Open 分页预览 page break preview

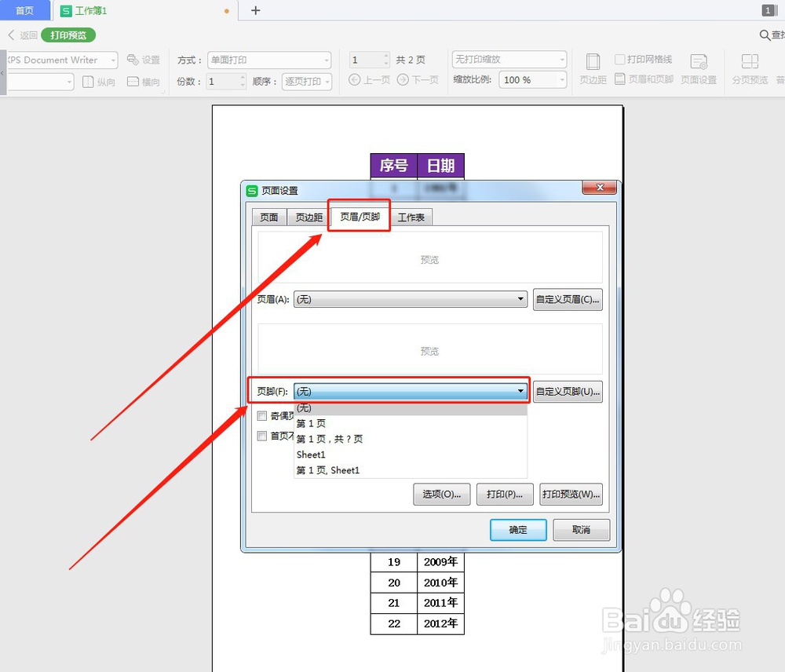pos(750,68)
